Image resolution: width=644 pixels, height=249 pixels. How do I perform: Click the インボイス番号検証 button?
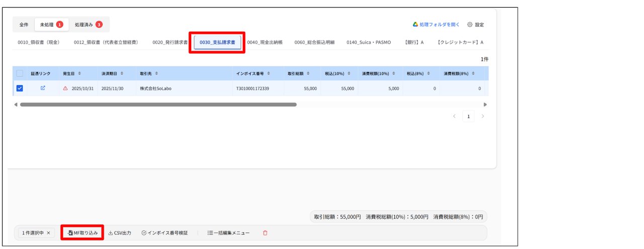point(165,233)
